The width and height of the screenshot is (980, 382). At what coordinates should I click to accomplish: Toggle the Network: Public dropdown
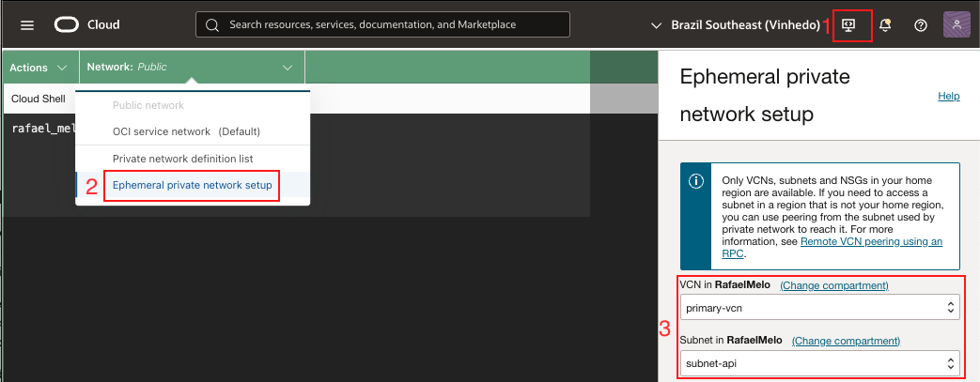[192, 67]
